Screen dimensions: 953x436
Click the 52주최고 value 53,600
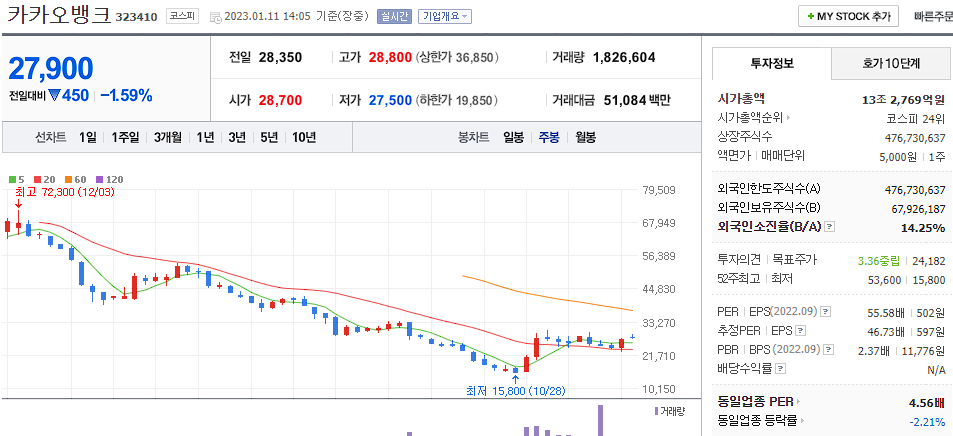(x=884, y=280)
